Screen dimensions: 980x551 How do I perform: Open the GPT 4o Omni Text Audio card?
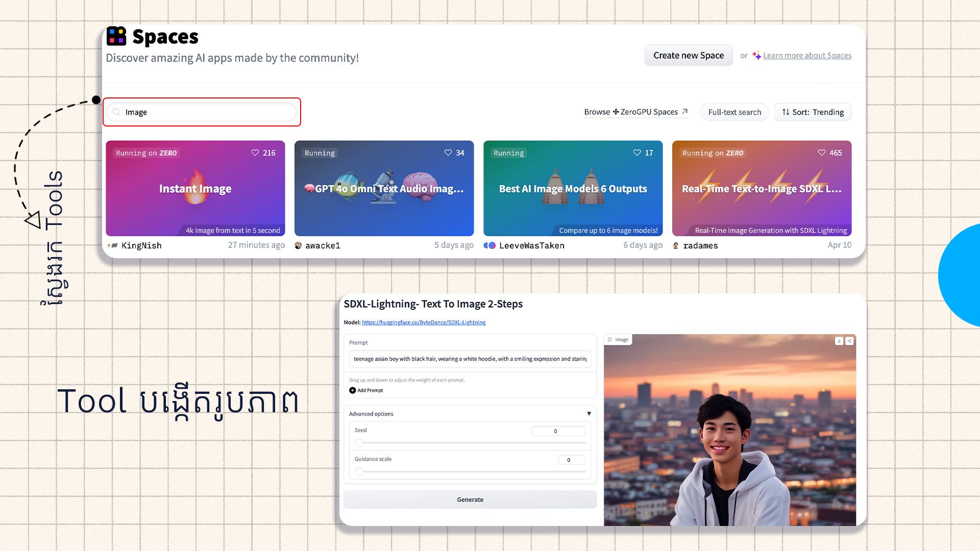pos(384,188)
